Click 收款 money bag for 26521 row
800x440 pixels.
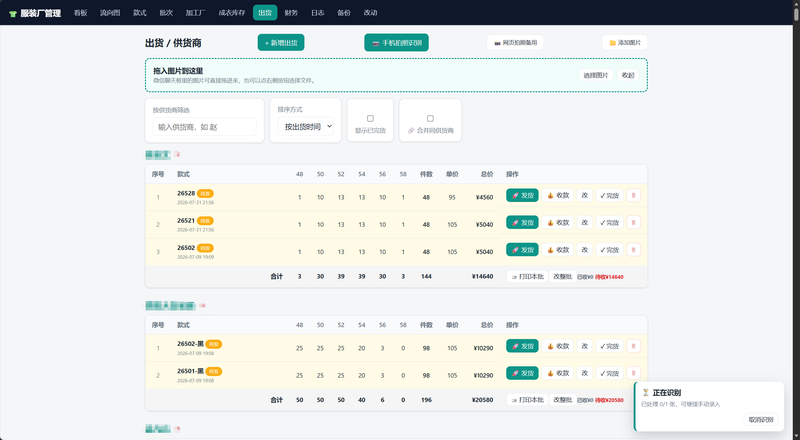click(558, 223)
